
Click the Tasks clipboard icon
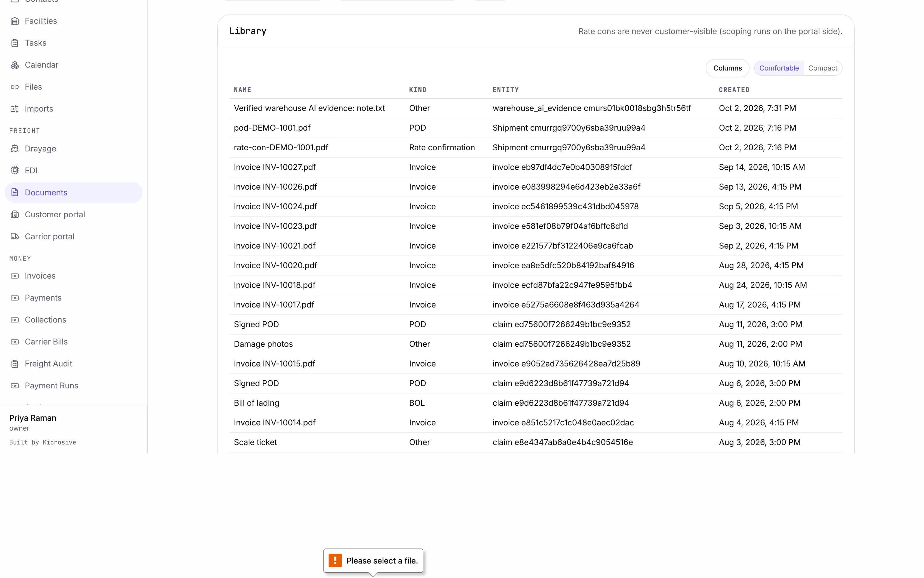(x=14, y=43)
